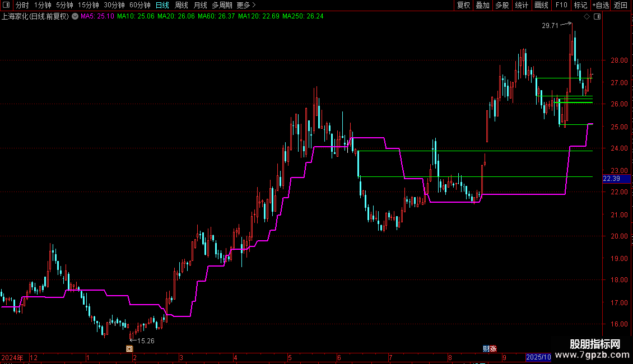633x364 pixels.
Task: Click the MA120: 22.69 indicator label
Action: [x=259, y=16]
